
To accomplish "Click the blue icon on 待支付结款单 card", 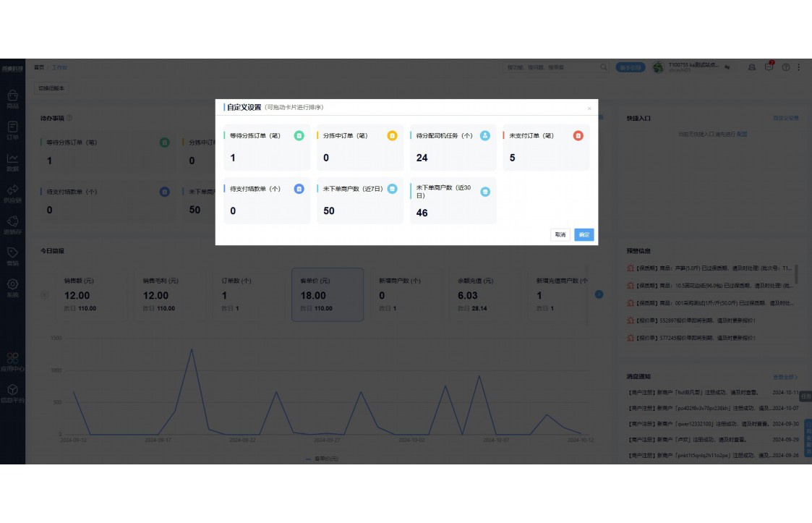I will tap(299, 189).
